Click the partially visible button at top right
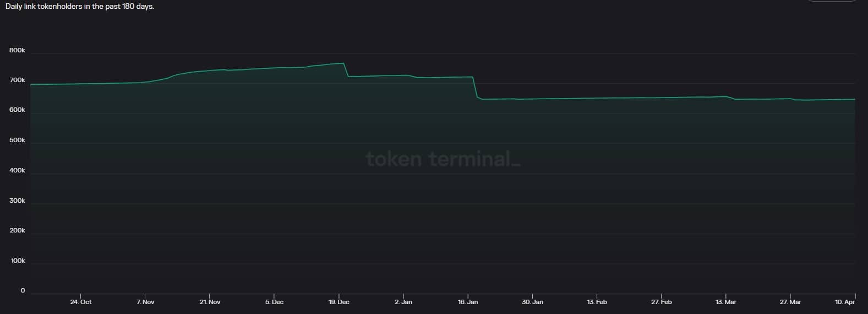The height and width of the screenshot is (314, 868). pyautogui.click(x=831, y=2)
